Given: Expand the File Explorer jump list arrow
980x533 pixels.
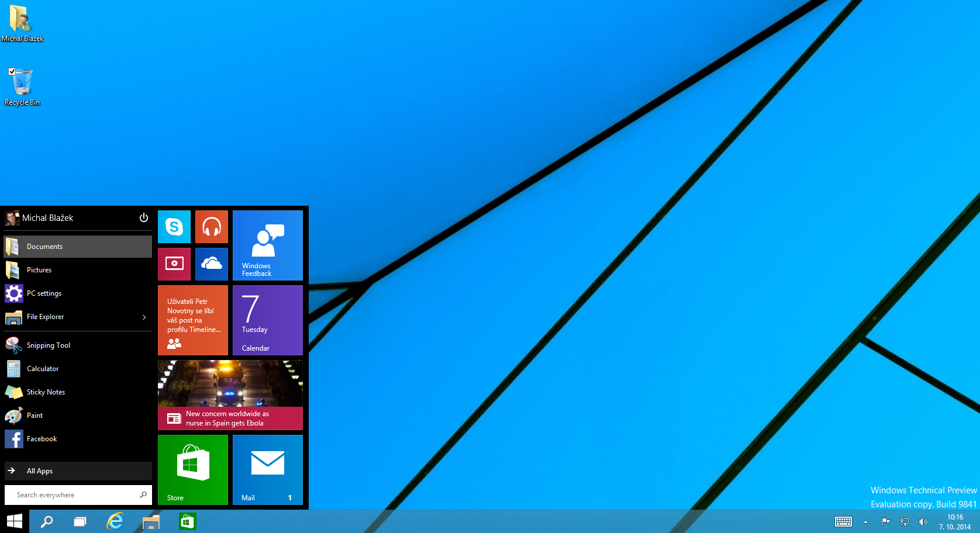Looking at the screenshot, I should [x=144, y=317].
